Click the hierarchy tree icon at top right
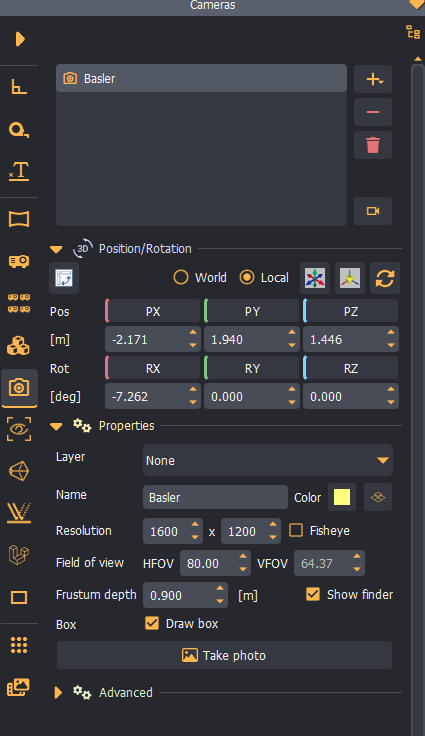Image resolution: width=425 pixels, height=736 pixels. coord(413,32)
